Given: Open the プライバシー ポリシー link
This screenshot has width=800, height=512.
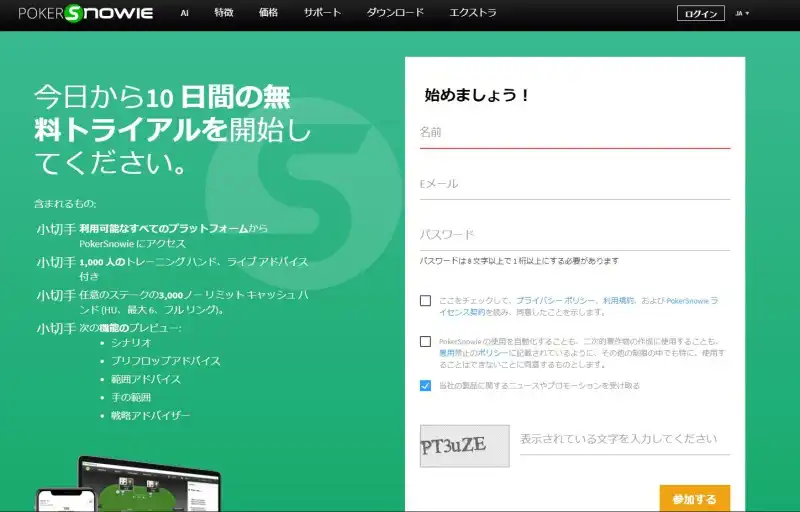Looking at the screenshot, I should coord(555,300).
